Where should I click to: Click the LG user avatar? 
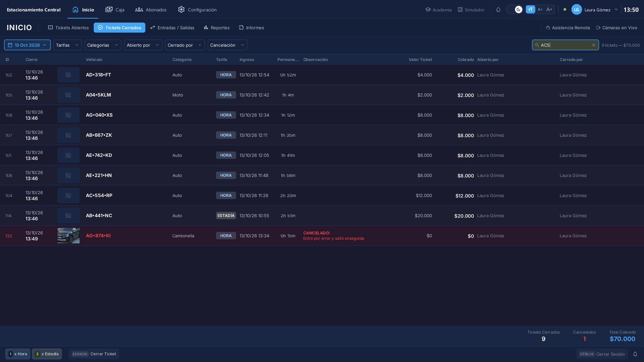click(576, 10)
